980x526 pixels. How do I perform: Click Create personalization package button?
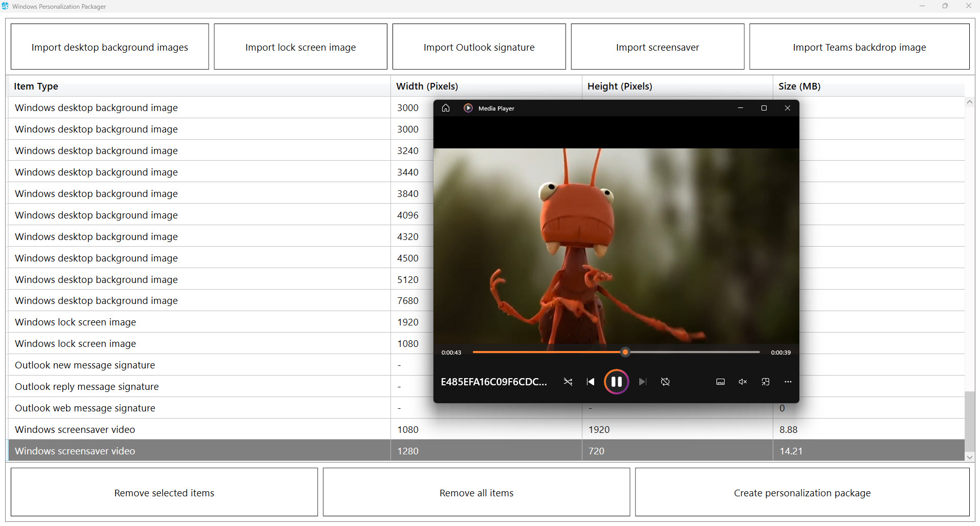click(x=802, y=492)
